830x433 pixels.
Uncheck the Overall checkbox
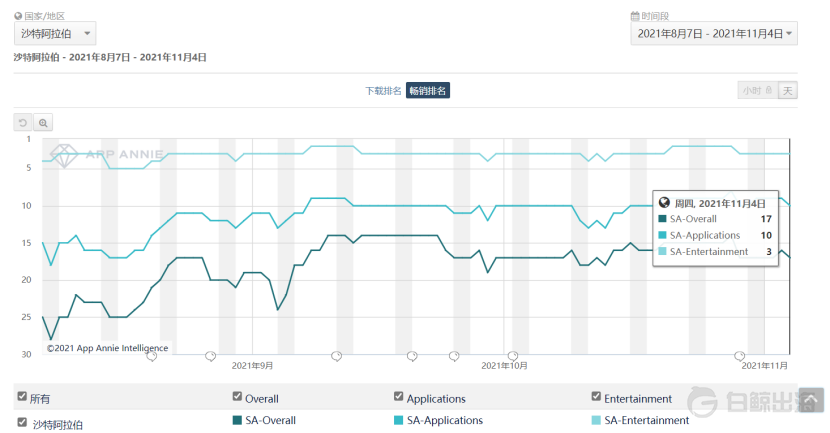click(237, 397)
